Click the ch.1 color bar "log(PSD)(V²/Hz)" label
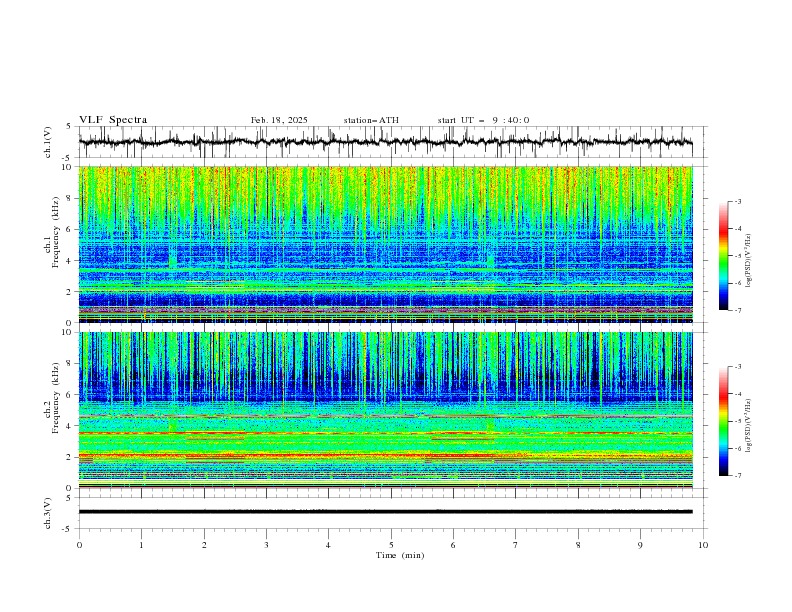 748,260
